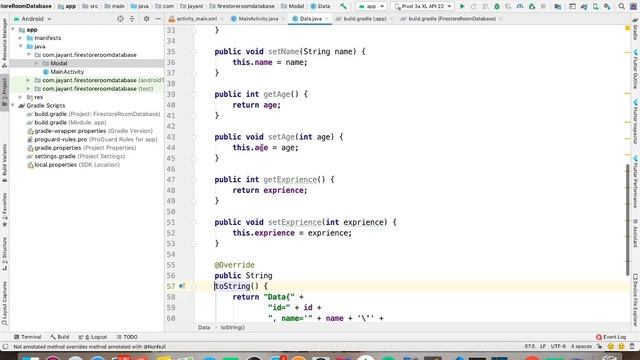Click the Collapse All icon in Project panel
This screenshot has height=360, width=640.
coord(132,19)
